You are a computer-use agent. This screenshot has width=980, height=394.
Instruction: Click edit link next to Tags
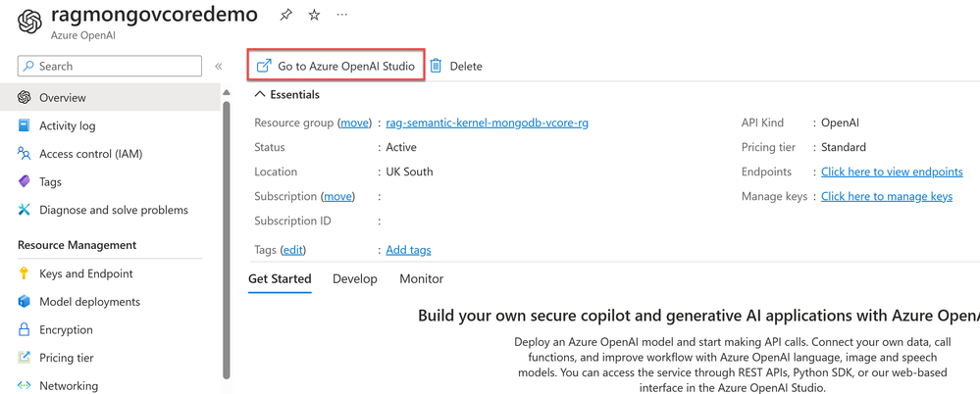pos(293,250)
